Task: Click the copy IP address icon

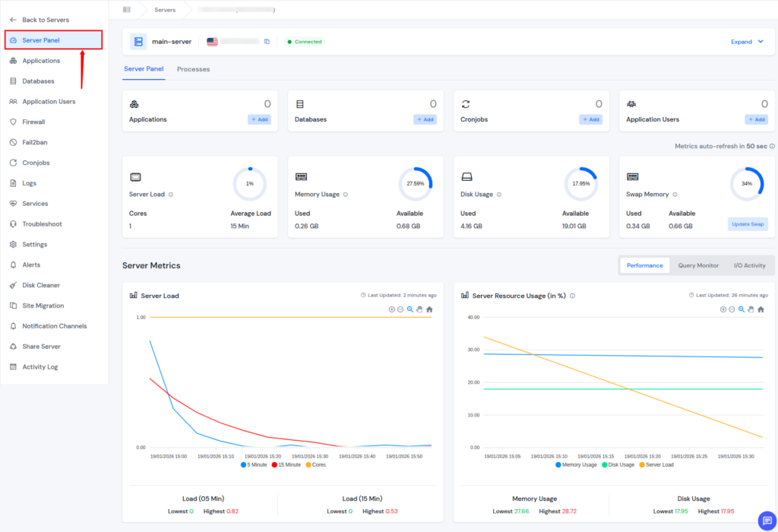Action: pos(267,42)
